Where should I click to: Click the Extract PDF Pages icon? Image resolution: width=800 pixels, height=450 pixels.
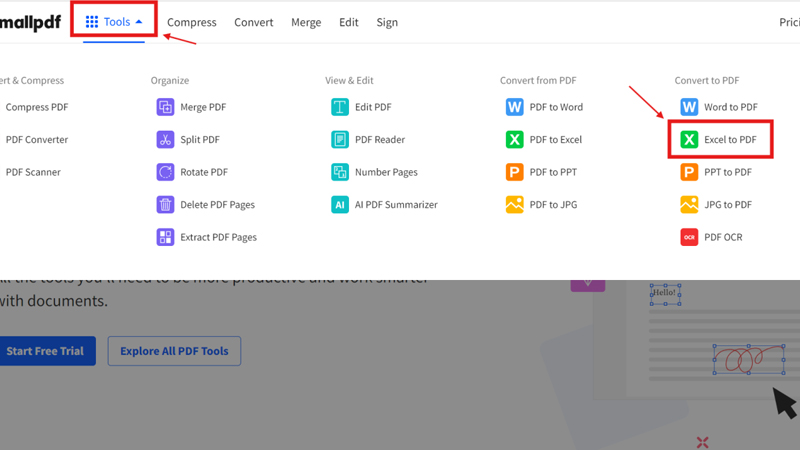pyautogui.click(x=165, y=237)
